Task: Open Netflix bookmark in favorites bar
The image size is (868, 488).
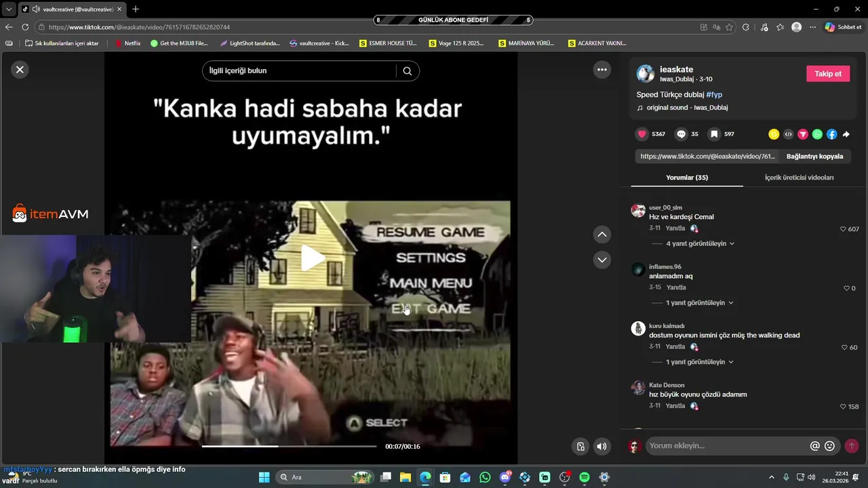Action: (x=128, y=43)
